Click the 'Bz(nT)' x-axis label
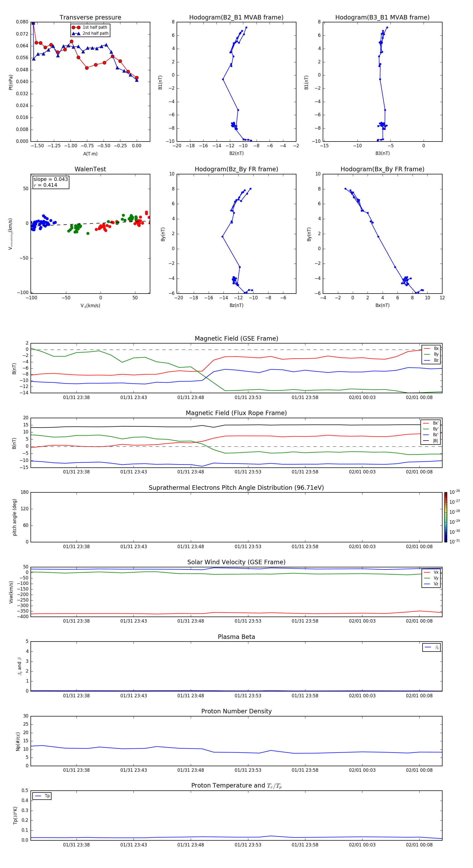Screen dimensions: 473x868 point(236,305)
